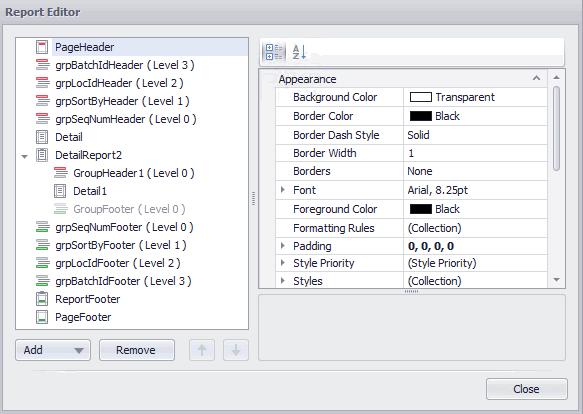The height and width of the screenshot is (414, 583).
Task: Move selected band down with arrow button
Action: pyautogui.click(x=236, y=350)
